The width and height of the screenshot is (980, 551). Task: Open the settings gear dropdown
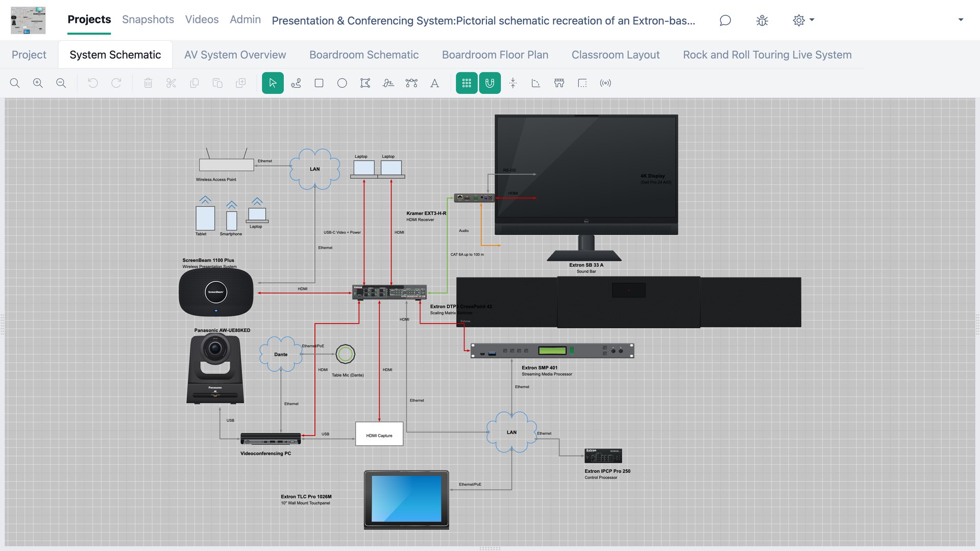click(803, 20)
